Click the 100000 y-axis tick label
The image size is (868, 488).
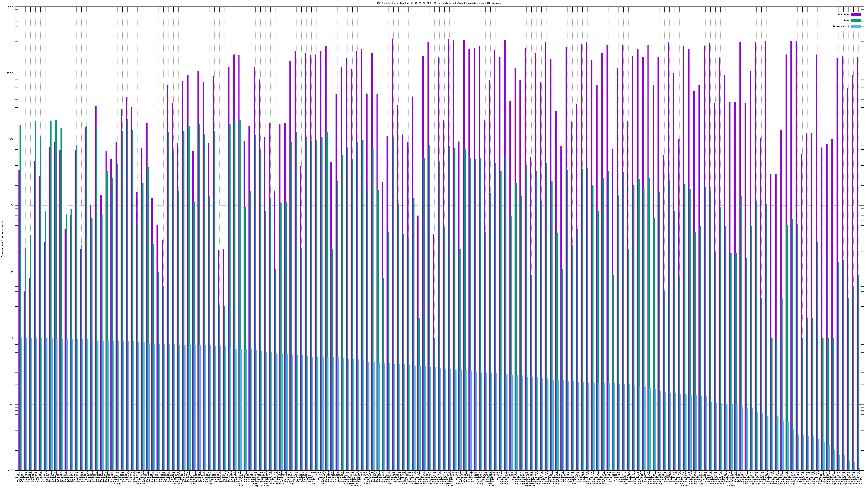point(10,7)
